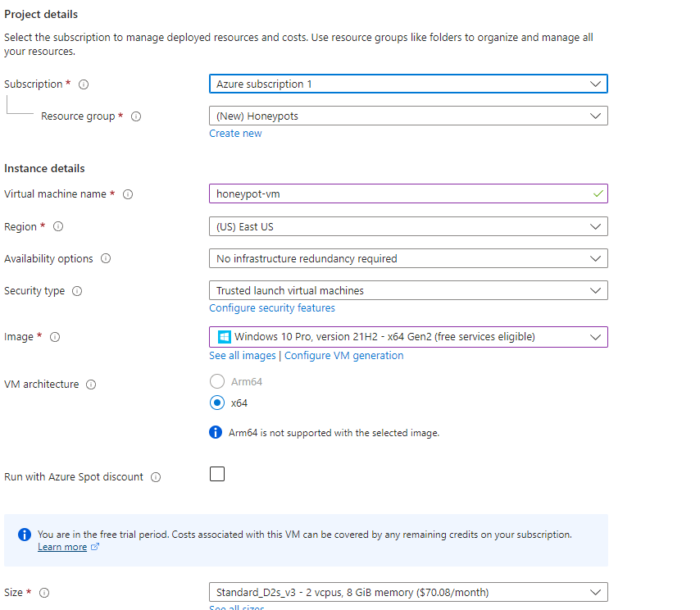Viewport: 700px width, 610px height.
Task: Open the Size dropdown Standard_D2s_v3
Action: (x=408, y=593)
